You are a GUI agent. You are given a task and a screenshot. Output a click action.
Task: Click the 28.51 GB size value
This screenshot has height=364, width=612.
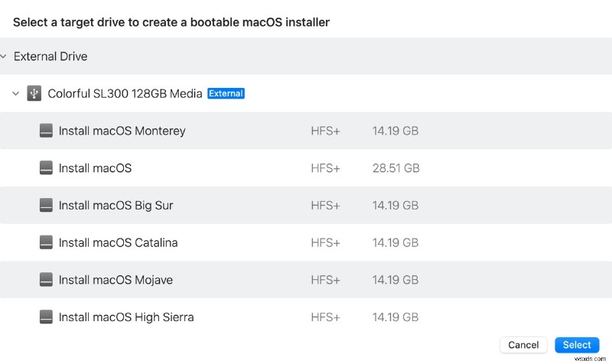[x=396, y=168]
